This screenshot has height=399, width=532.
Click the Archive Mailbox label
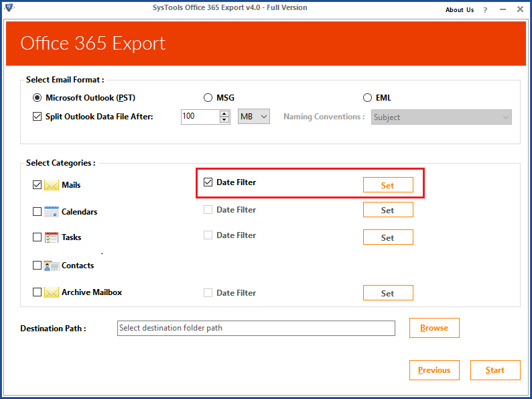point(92,292)
